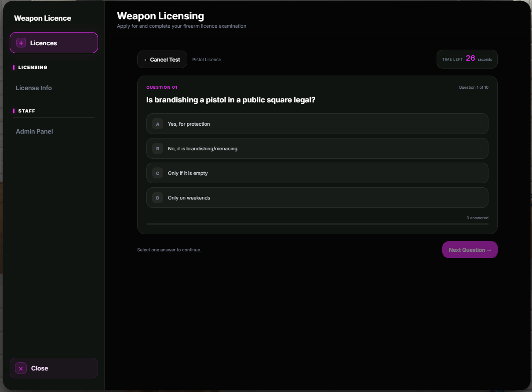532x392 pixels.
Task: Choose answer 'Yes, for protection'
Action: coord(317,124)
